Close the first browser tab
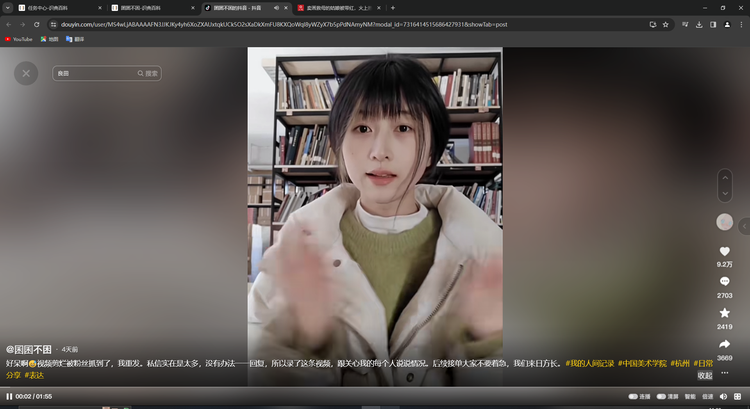 pos(99,8)
